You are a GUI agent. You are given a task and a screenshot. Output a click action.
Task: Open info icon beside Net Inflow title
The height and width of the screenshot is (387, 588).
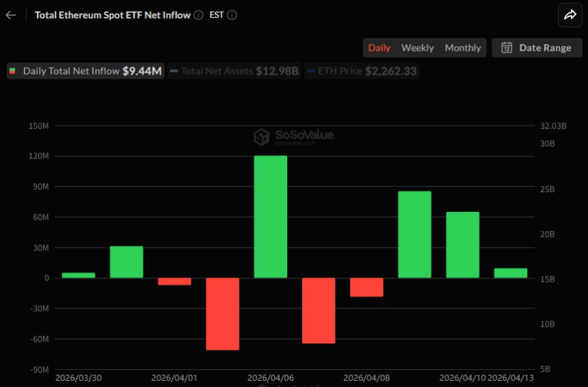point(198,15)
